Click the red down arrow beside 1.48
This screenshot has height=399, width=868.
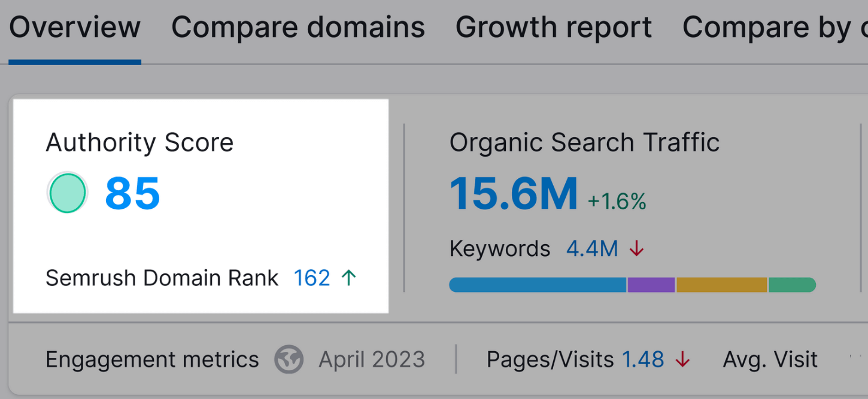682,360
